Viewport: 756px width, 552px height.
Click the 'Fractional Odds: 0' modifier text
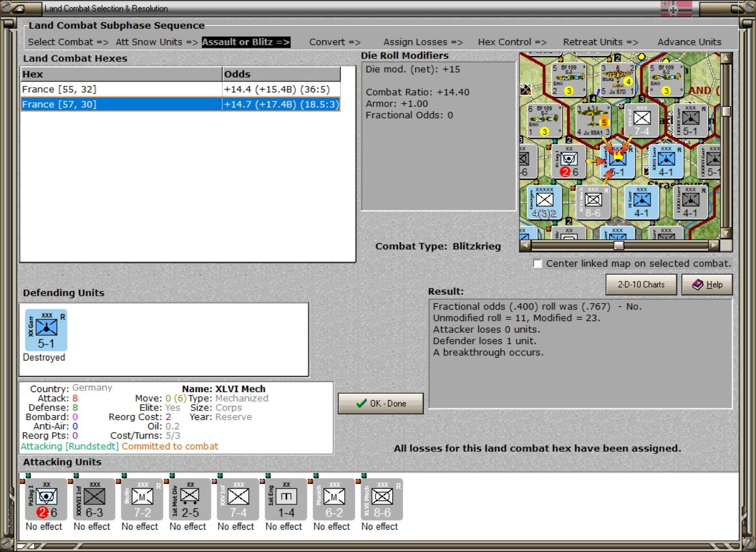tap(409, 115)
